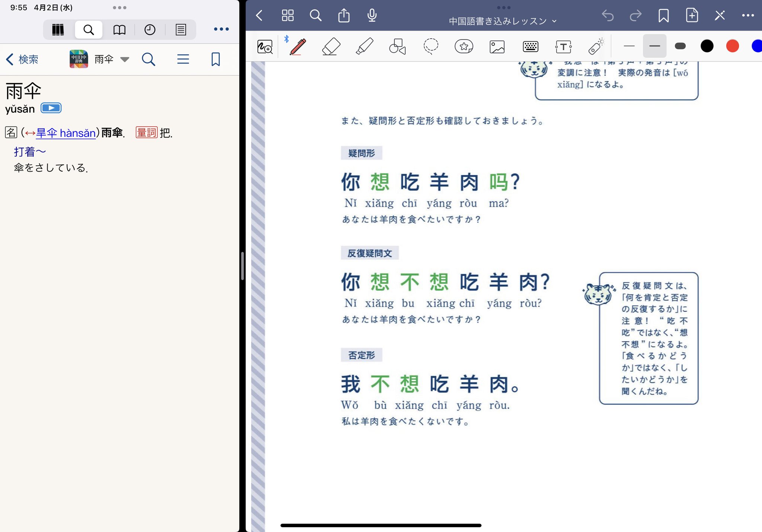Viewport: 762px width, 532px height.
Task: Toggle bookmark for 雨伞 dictionary entry
Action: pos(215,59)
